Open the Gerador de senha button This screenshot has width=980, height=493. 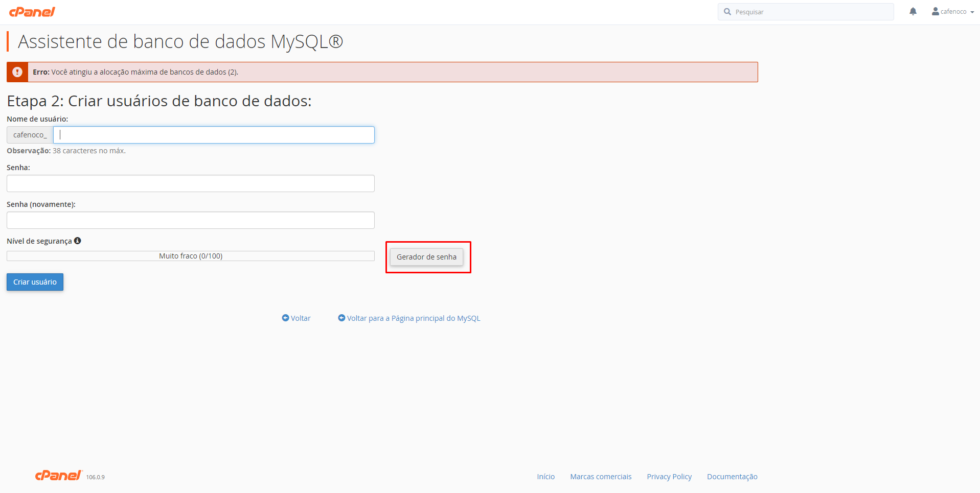pyautogui.click(x=426, y=257)
